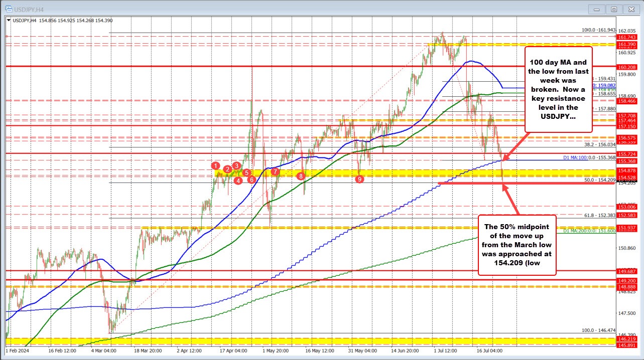
Task: Click the 149.687 red price tag
Action: tap(627, 271)
